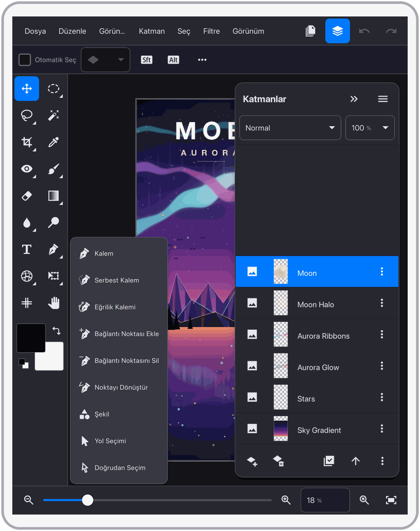
Task: Open the documents pages icon
Action: [x=310, y=31]
